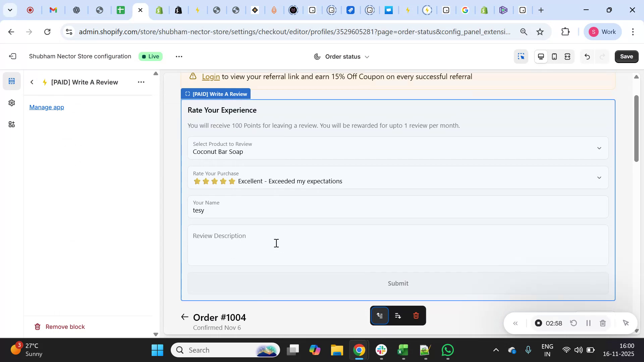Open the more options menu for Write A Review
Viewport: 644px width, 362px height.
tap(141, 82)
